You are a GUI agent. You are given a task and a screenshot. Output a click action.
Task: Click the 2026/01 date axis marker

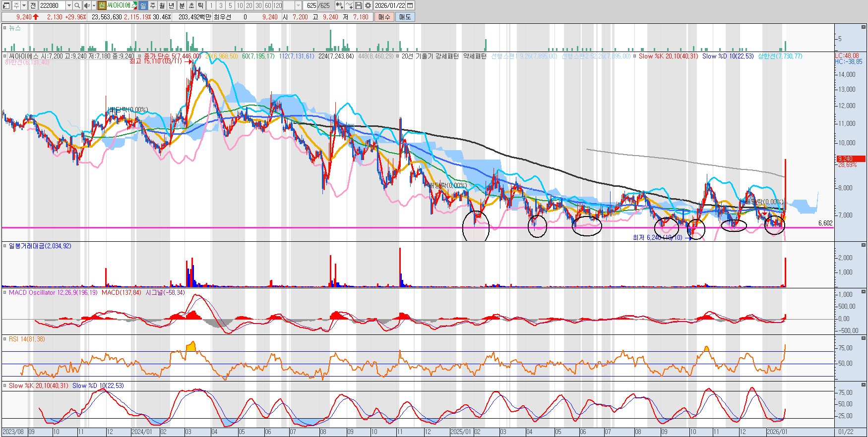point(777,432)
